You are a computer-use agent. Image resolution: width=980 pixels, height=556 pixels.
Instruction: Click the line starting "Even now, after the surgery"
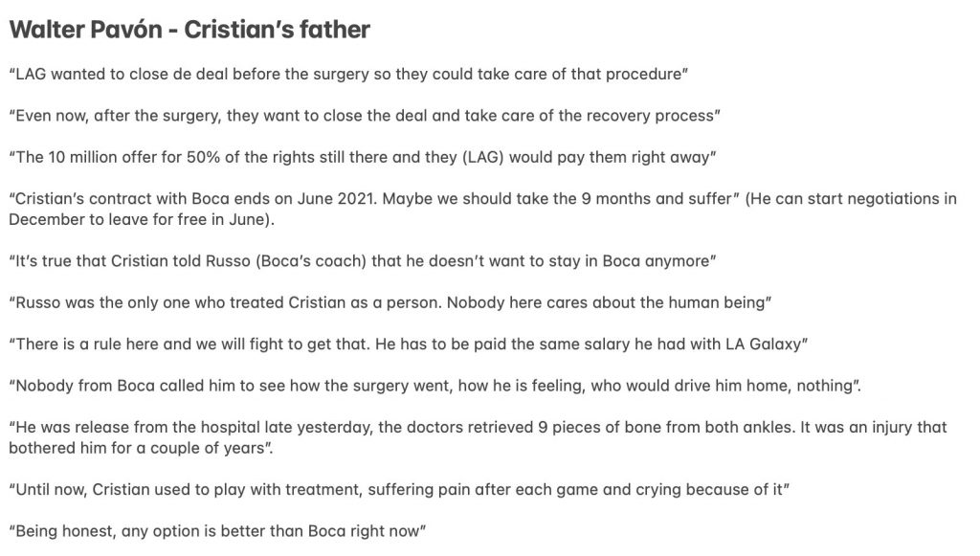click(x=365, y=116)
